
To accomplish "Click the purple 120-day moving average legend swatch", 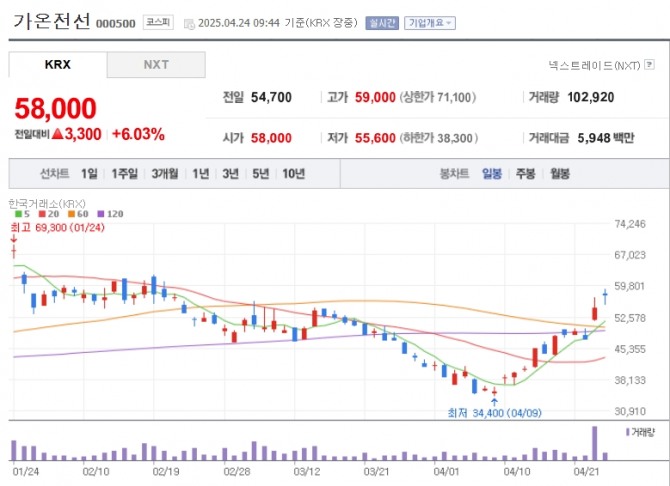I will click(x=99, y=214).
